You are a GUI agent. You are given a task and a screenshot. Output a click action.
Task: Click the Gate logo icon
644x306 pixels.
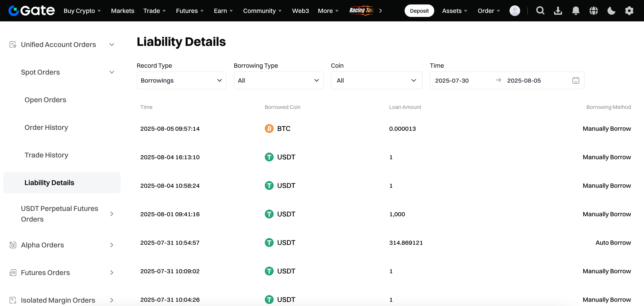coord(14,11)
